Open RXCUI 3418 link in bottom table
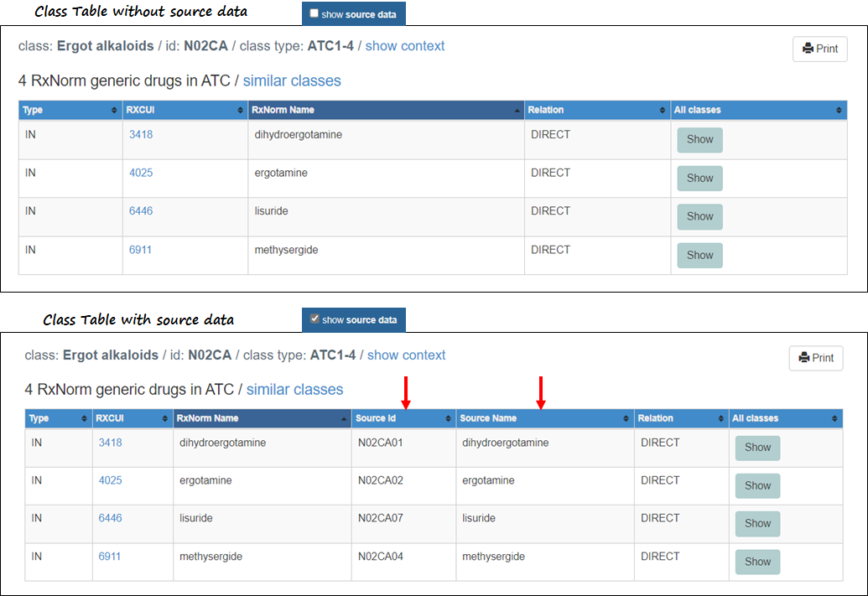The height and width of the screenshot is (596, 868). click(x=110, y=443)
